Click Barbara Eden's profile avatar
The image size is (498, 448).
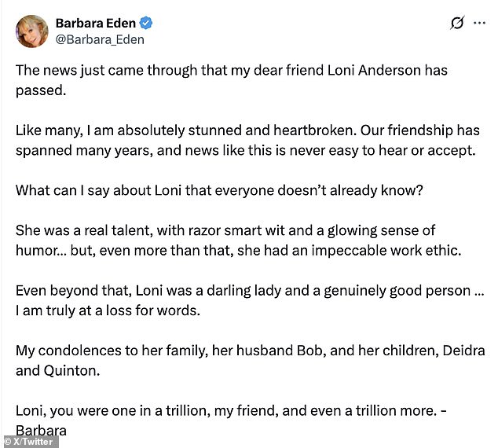click(32, 30)
